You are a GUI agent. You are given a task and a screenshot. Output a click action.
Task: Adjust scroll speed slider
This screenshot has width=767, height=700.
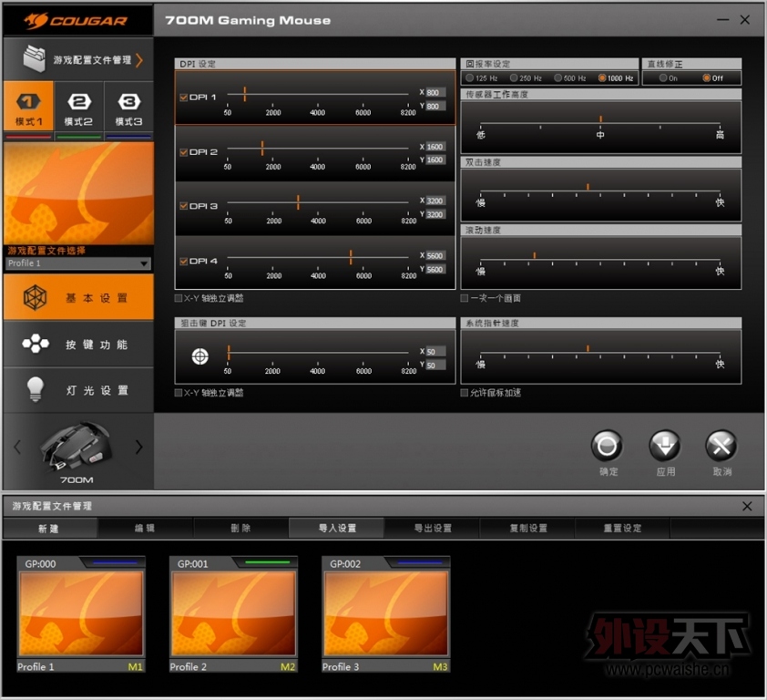pos(534,255)
